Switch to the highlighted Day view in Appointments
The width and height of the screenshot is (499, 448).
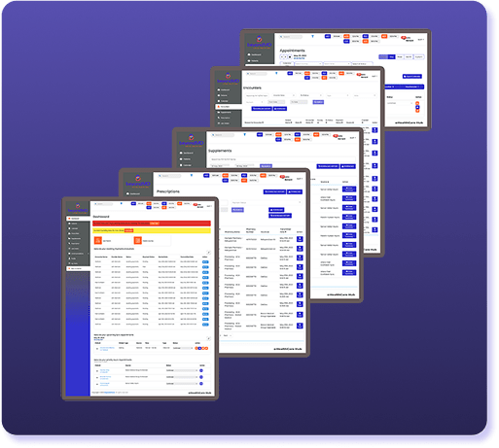click(392, 57)
